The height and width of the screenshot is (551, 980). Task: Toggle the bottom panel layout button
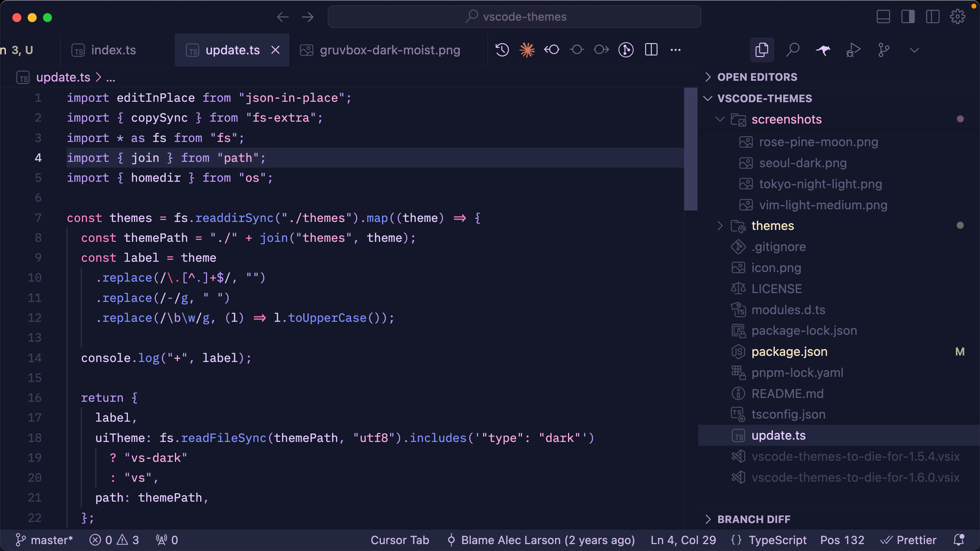point(883,17)
